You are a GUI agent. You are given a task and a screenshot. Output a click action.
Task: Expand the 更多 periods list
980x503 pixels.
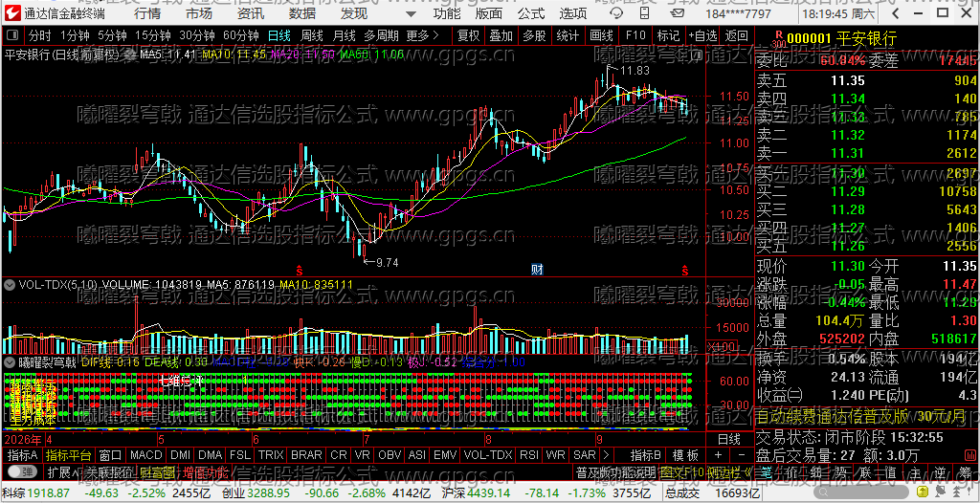(422, 35)
